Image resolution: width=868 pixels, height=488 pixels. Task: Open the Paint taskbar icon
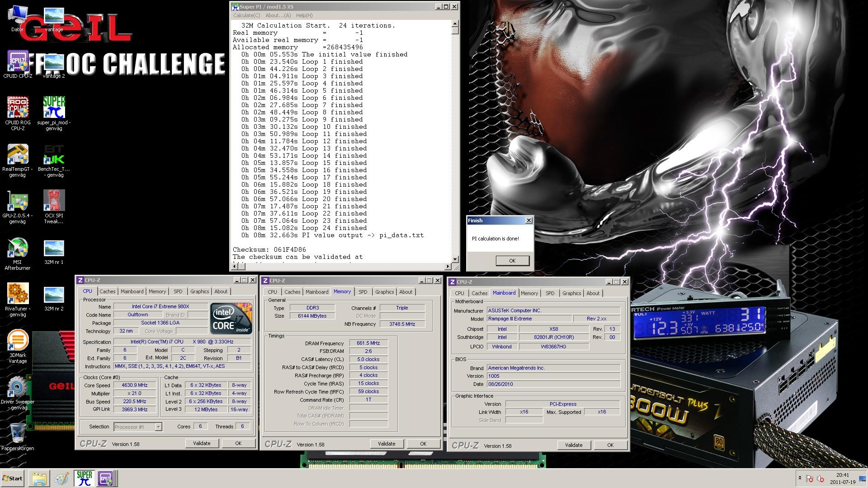point(61,479)
